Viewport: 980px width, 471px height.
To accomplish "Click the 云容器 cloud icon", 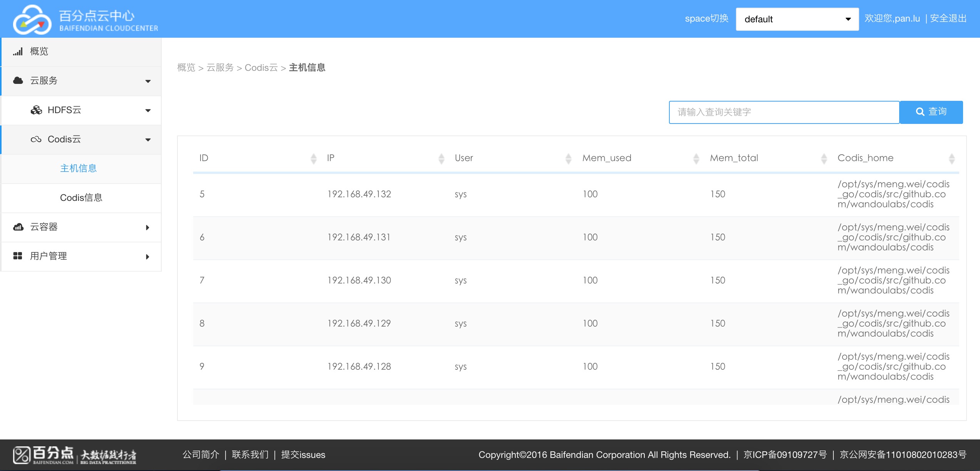I will (18, 227).
